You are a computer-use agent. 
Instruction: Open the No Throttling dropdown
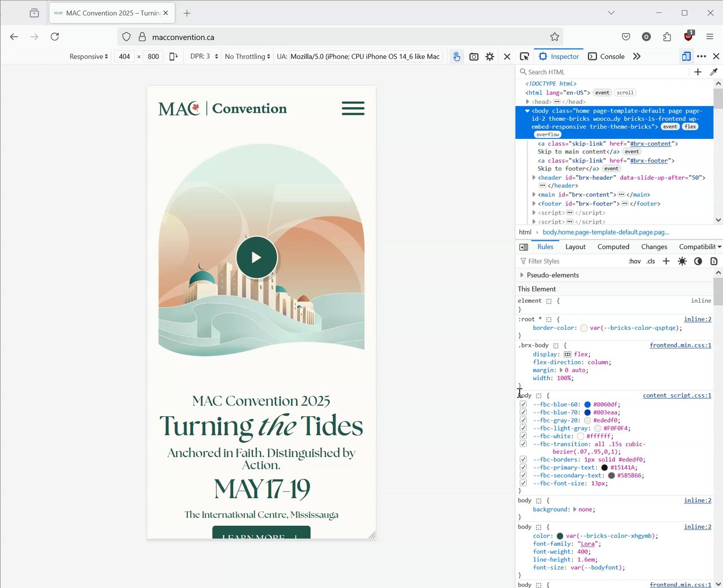point(247,56)
